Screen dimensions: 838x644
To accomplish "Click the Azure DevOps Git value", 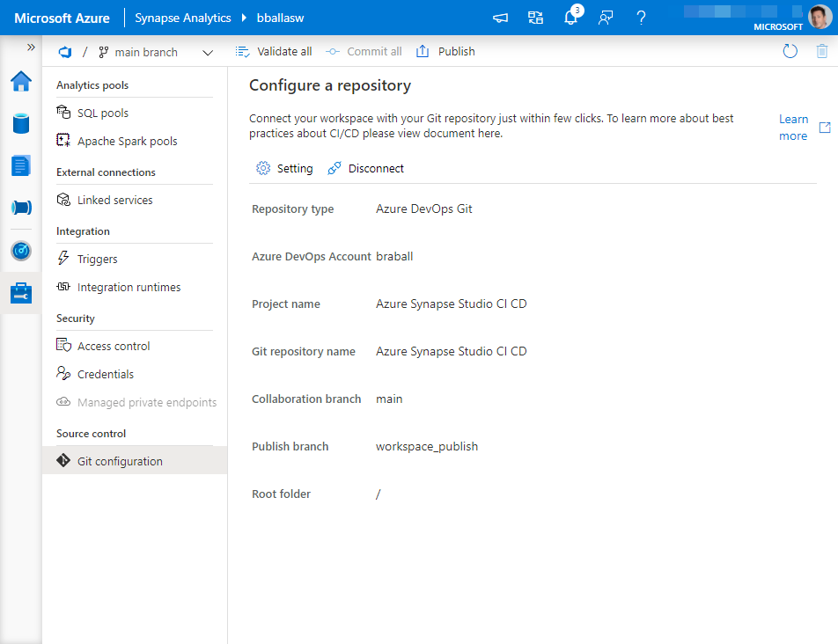I will [423, 209].
